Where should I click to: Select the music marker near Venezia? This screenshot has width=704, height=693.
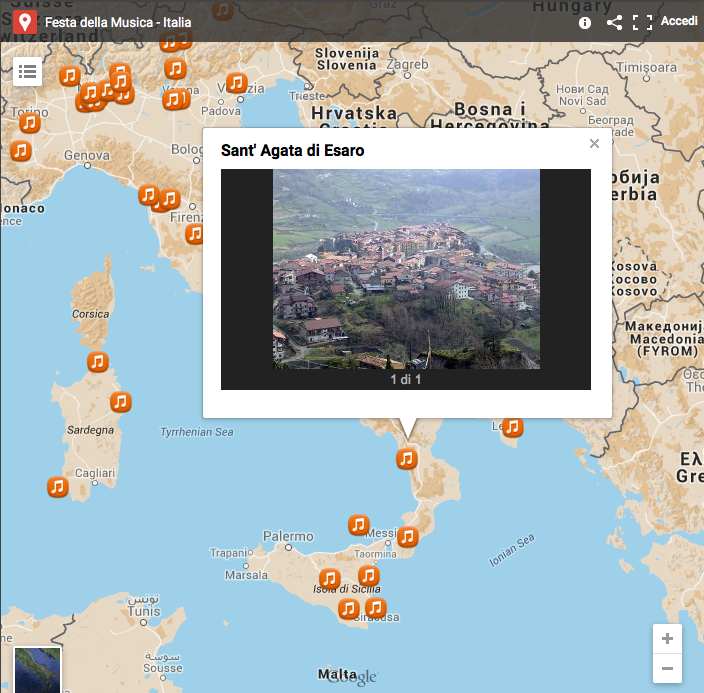pos(236,83)
